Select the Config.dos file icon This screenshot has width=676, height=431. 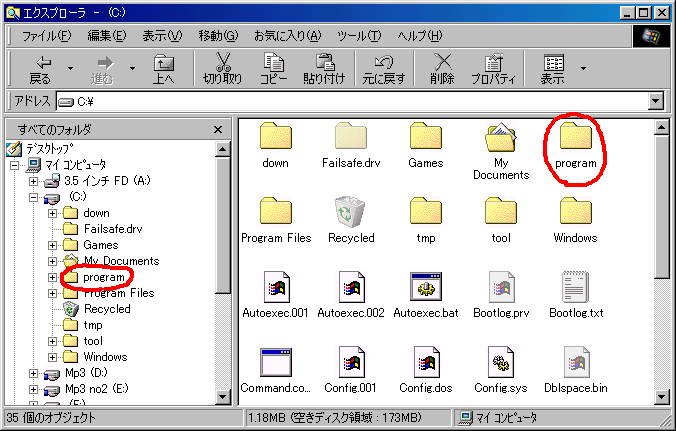click(x=427, y=362)
